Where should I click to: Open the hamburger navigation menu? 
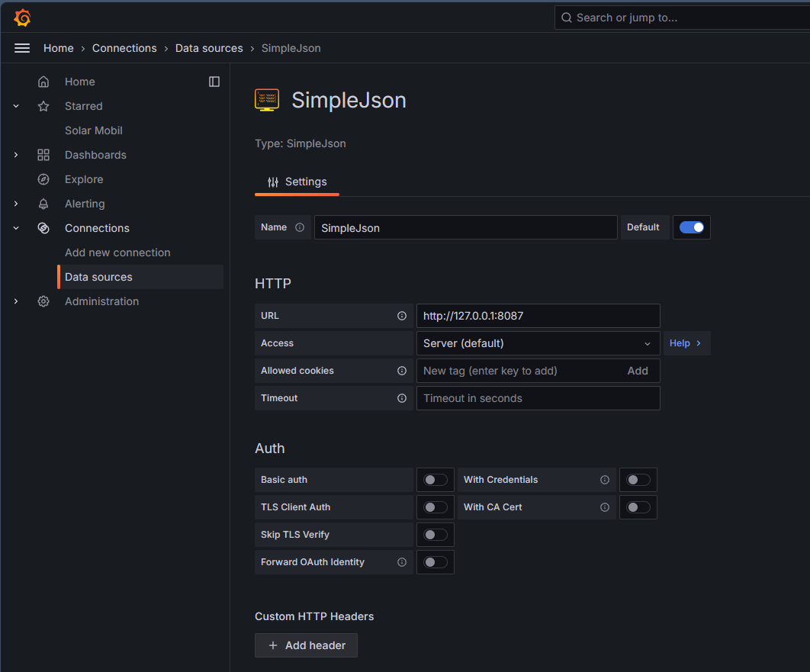coord(22,48)
